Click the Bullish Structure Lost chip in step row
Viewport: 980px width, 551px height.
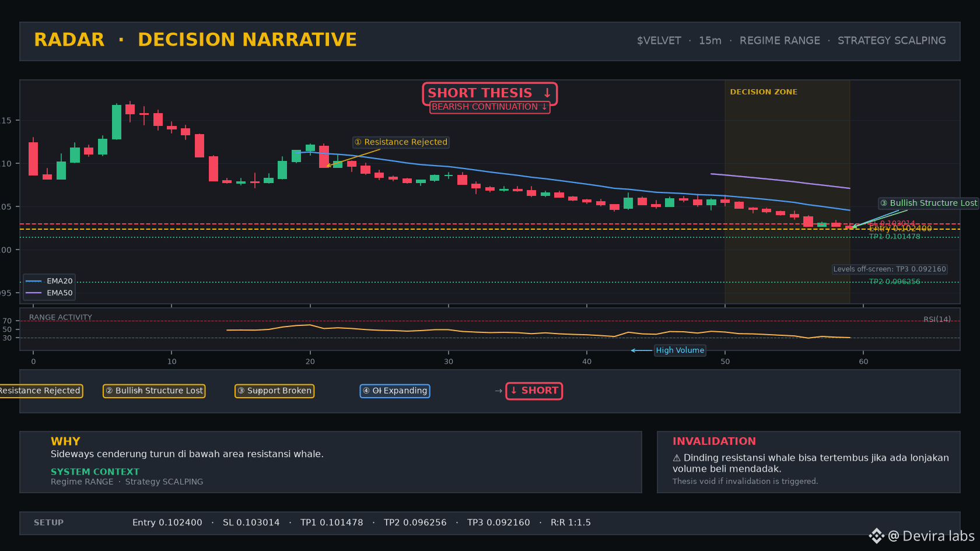tap(154, 391)
